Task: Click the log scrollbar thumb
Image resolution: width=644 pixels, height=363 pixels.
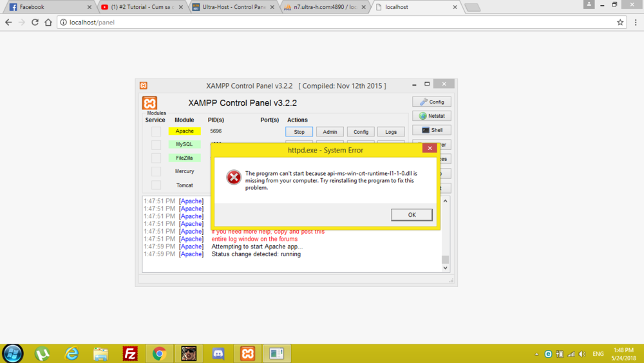Action: (445, 259)
